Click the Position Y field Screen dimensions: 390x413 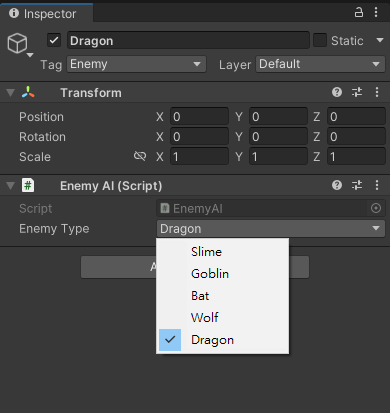278,117
